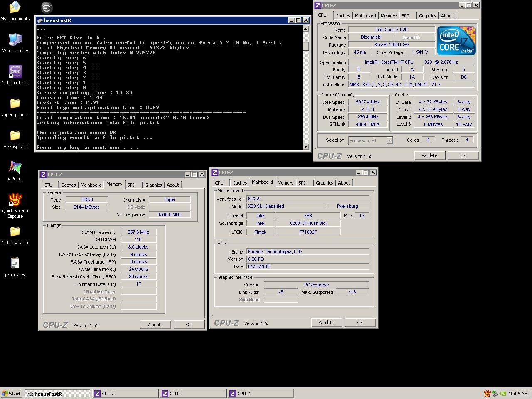Select Graphics tab in the Mainboard CPU-Z window
This screenshot has width=532, height=399.
click(x=324, y=183)
